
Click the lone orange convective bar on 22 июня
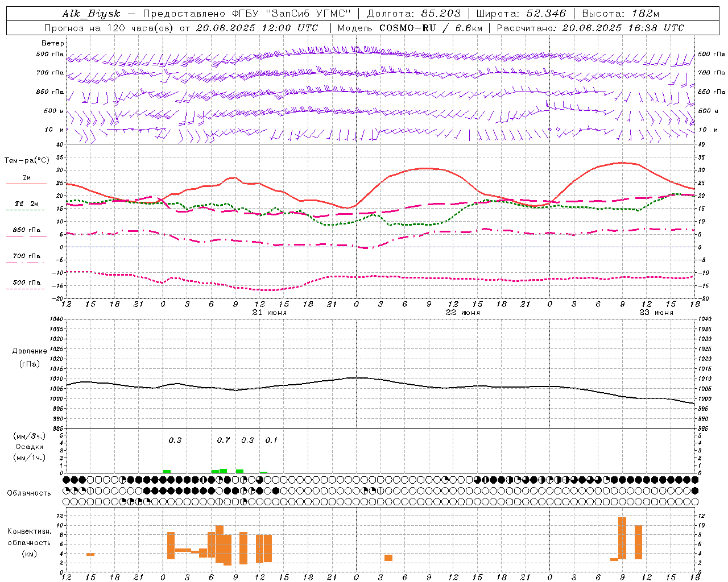coord(388,558)
